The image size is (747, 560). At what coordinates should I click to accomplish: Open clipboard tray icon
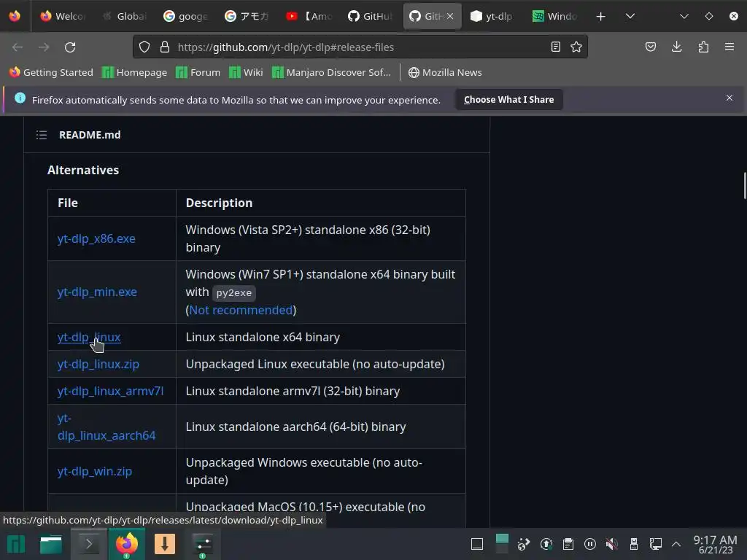pyautogui.click(x=568, y=544)
